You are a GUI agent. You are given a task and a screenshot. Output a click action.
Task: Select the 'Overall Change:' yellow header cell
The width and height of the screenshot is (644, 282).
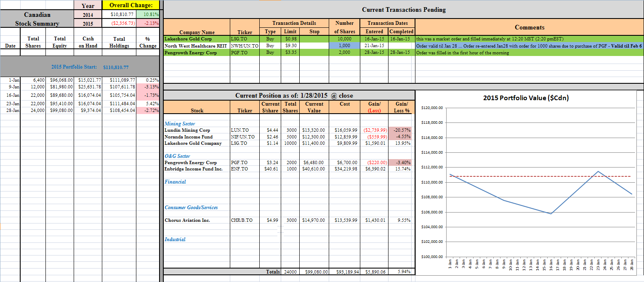tap(131, 5)
